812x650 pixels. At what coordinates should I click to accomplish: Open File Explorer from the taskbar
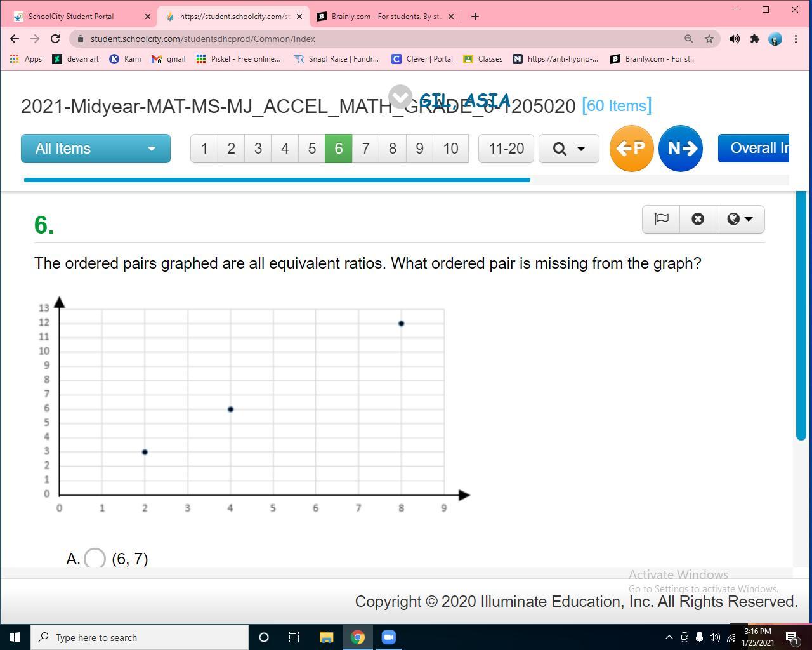click(326, 637)
